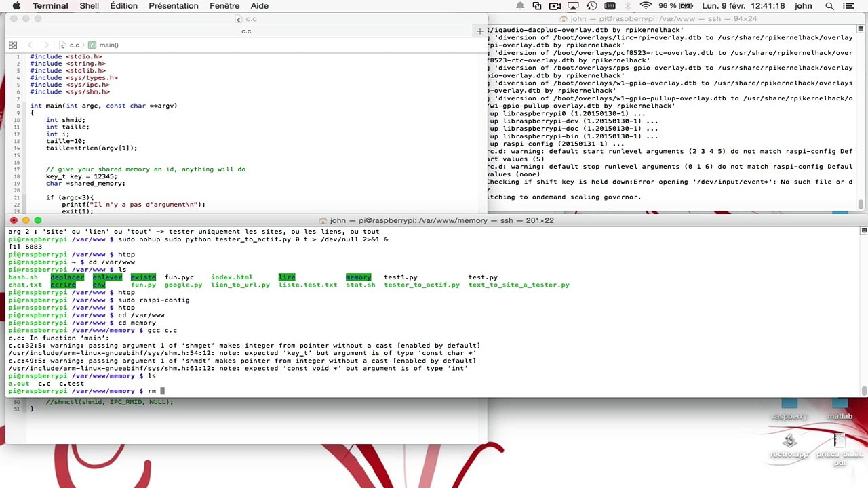Click 'google.py' in terminal listing
The width and height of the screenshot is (868, 488).
(183, 285)
